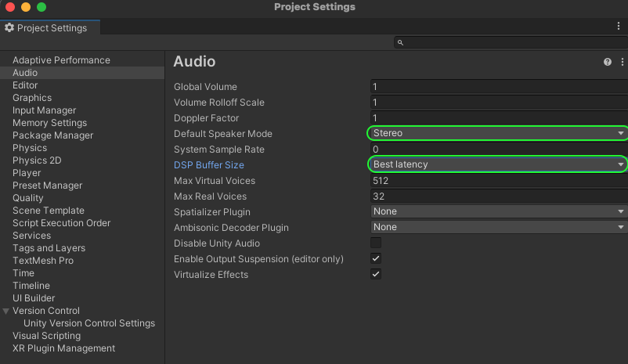This screenshot has width=628, height=364.
Task: Open XR Plugin Management settings
Action: pyautogui.click(x=63, y=348)
